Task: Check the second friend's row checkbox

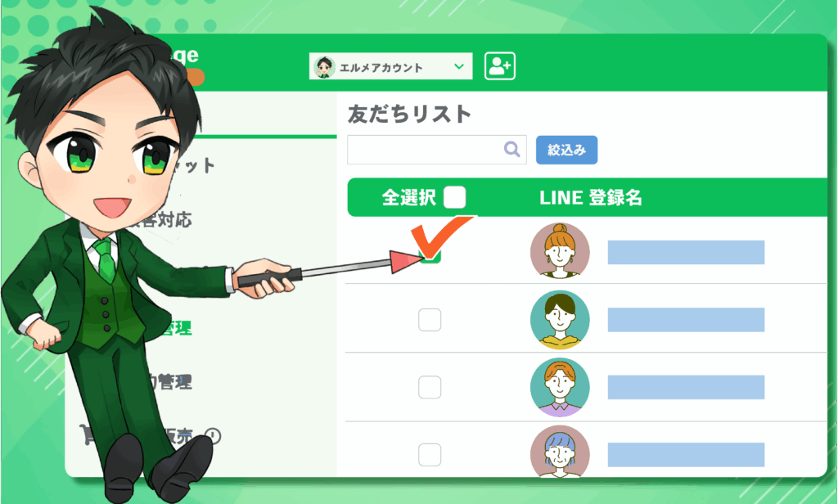Action: (x=430, y=320)
